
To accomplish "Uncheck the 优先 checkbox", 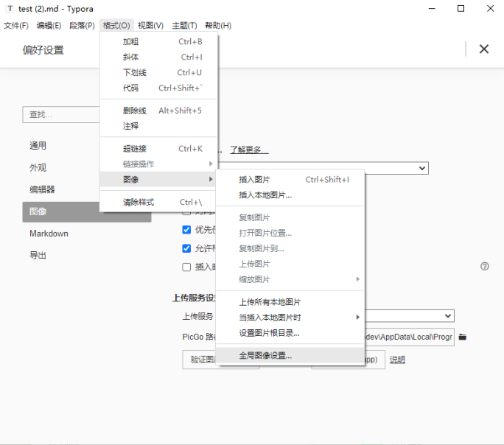I will pyautogui.click(x=186, y=230).
